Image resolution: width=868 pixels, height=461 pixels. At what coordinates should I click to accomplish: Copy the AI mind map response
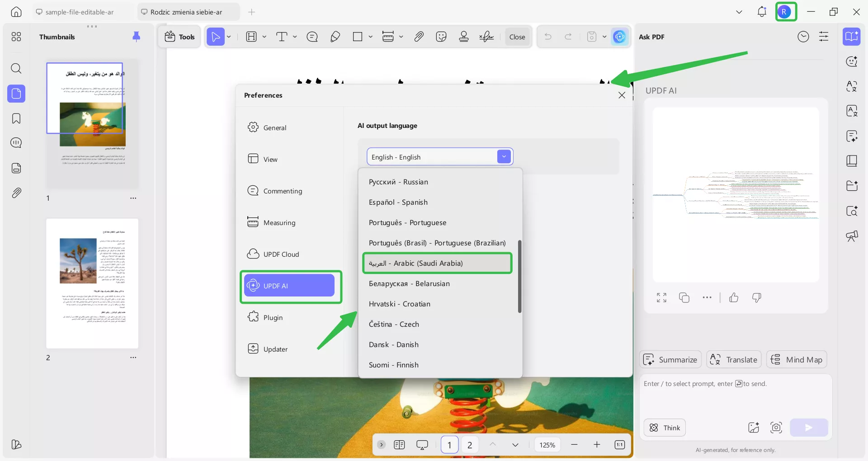[684, 297]
